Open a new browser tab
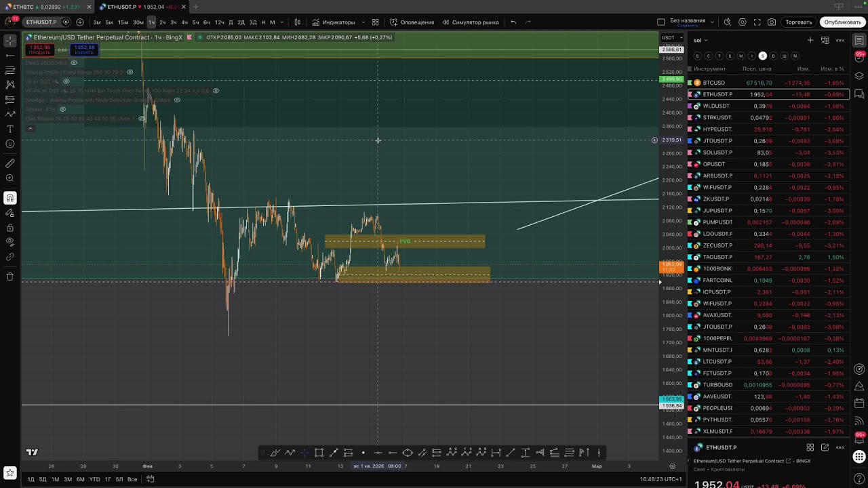Screen dimensions: 868x488 [x=195, y=7]
